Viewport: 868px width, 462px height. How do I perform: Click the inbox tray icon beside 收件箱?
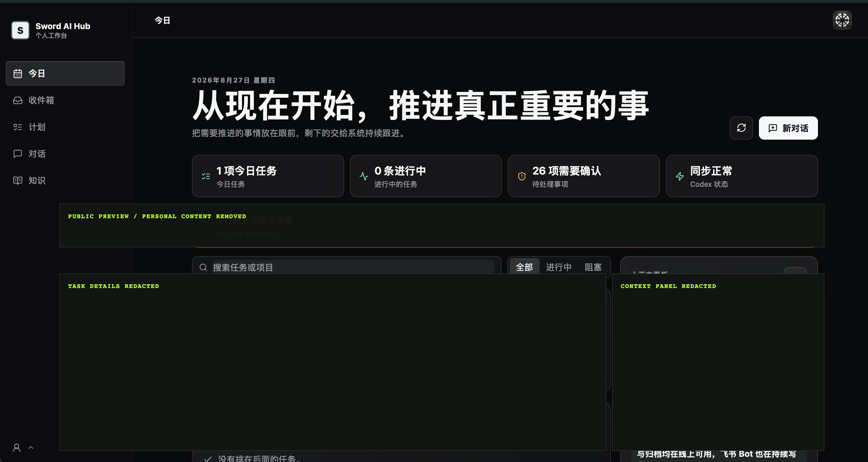[17, 100]
